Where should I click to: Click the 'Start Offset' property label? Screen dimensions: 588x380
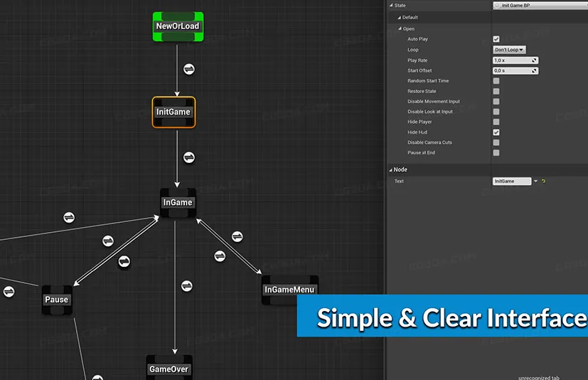(419, 70)
